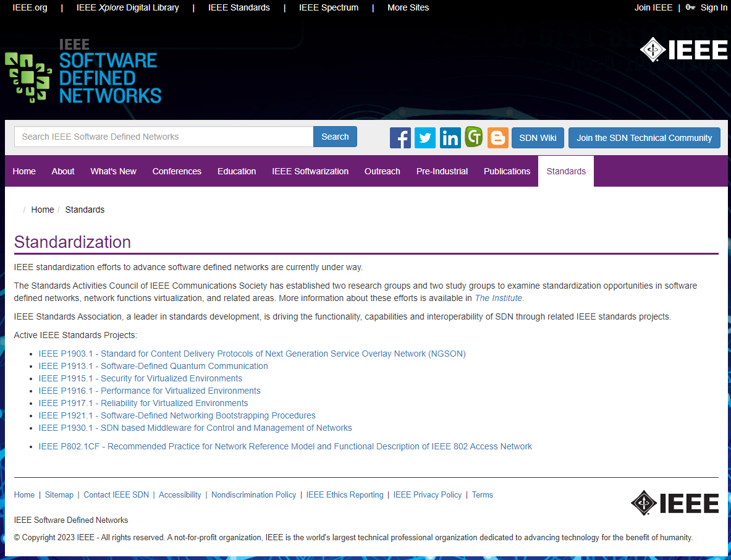Open IEEE Xplore Digital Library link
Image resolution: width=731 pixels, height=560 pixels.
128,7
